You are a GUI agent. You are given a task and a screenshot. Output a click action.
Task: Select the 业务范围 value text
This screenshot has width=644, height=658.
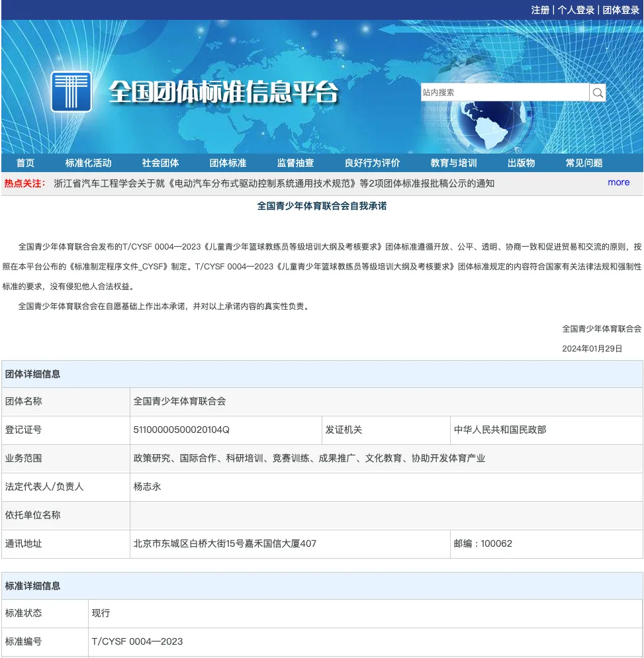pyautogui.click(x=309, y=458)
